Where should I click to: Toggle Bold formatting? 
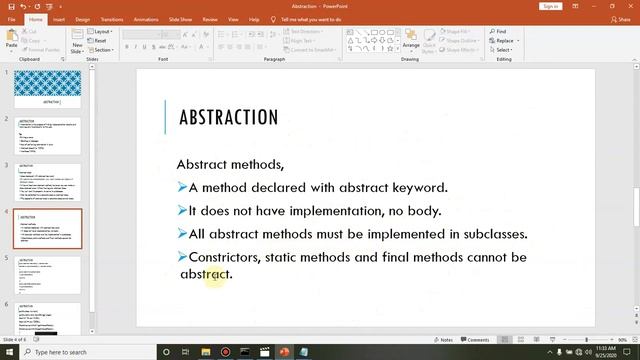click(127, 47)
